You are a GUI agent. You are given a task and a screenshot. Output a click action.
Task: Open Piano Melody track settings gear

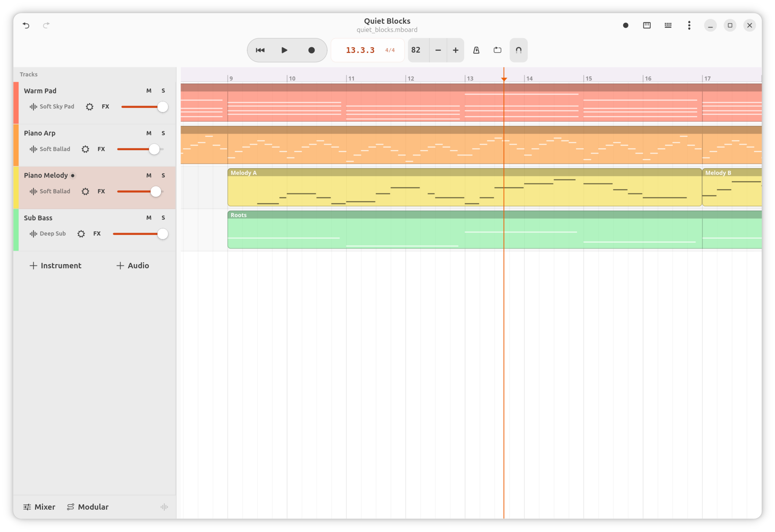(x=85, y=191)
